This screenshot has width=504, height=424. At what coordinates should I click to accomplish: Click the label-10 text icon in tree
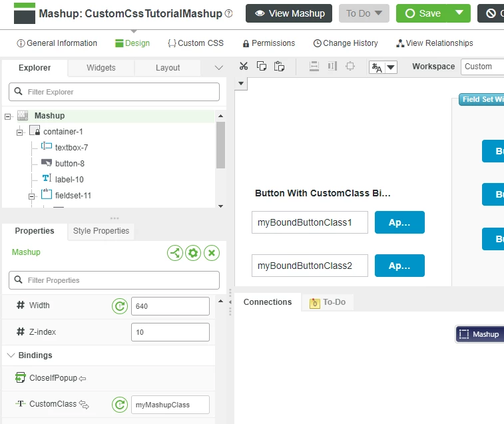click(x=47, y=178)
